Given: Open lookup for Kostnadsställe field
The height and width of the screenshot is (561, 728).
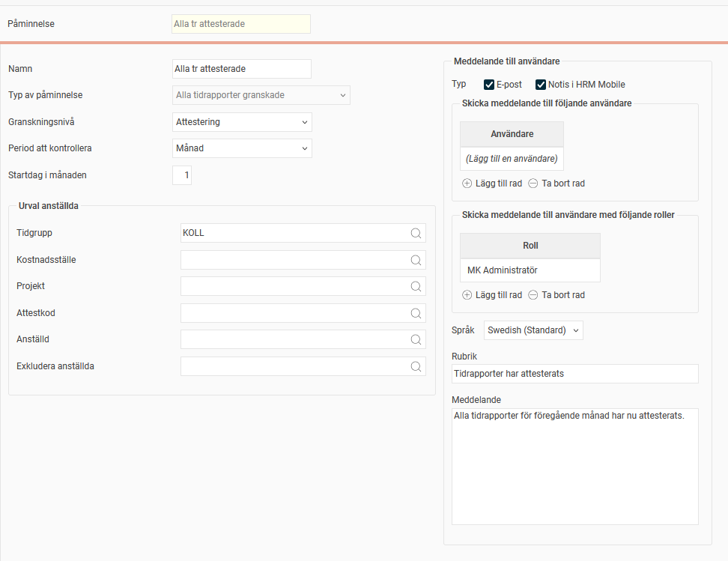Looking at the screenshot, I should pyautogui.click(x=416, y=260).
